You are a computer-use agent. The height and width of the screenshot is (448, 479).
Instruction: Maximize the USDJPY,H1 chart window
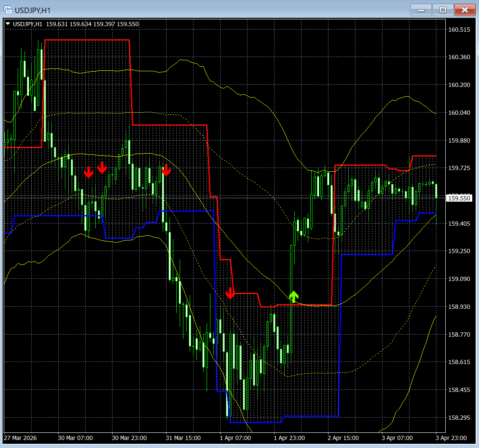point(443,10)
